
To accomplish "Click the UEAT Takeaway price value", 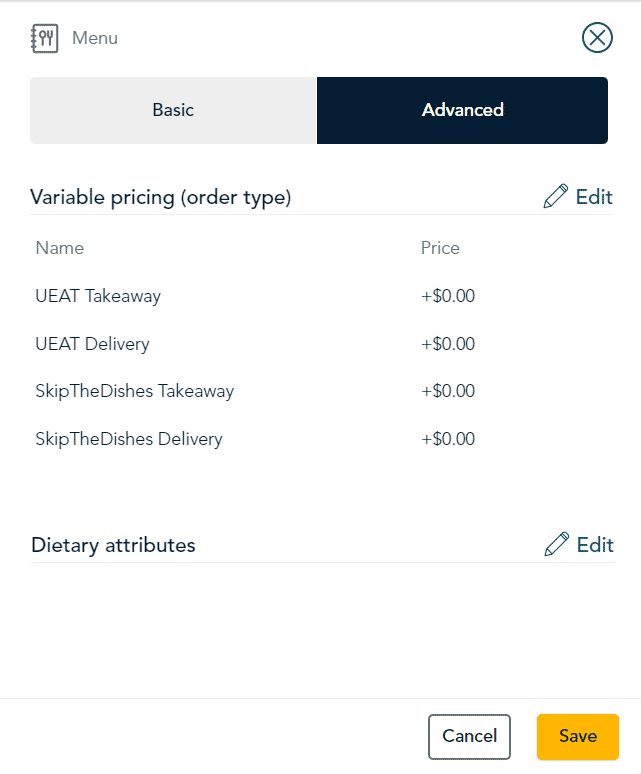I will pos(448,296).
